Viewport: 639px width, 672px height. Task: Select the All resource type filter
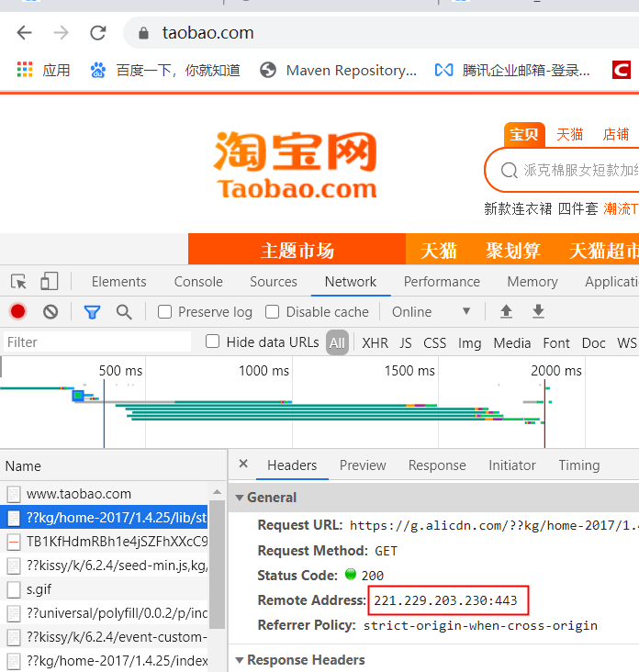pos(337,342)
